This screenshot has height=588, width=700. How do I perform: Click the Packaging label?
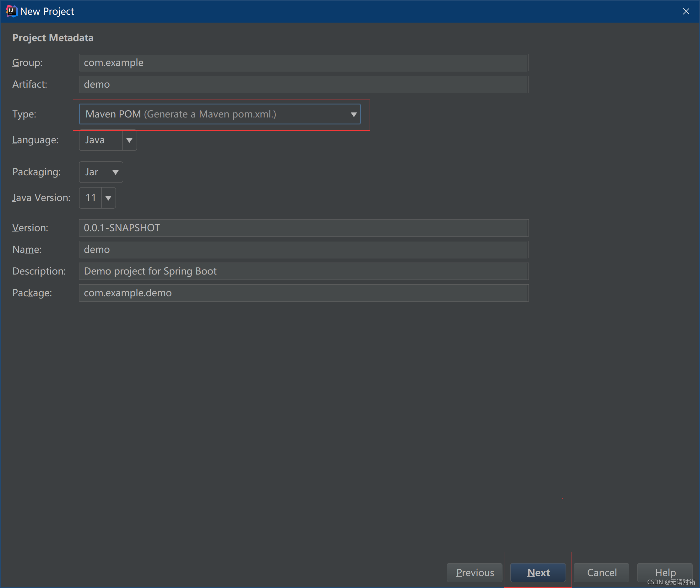pos(36,172)
